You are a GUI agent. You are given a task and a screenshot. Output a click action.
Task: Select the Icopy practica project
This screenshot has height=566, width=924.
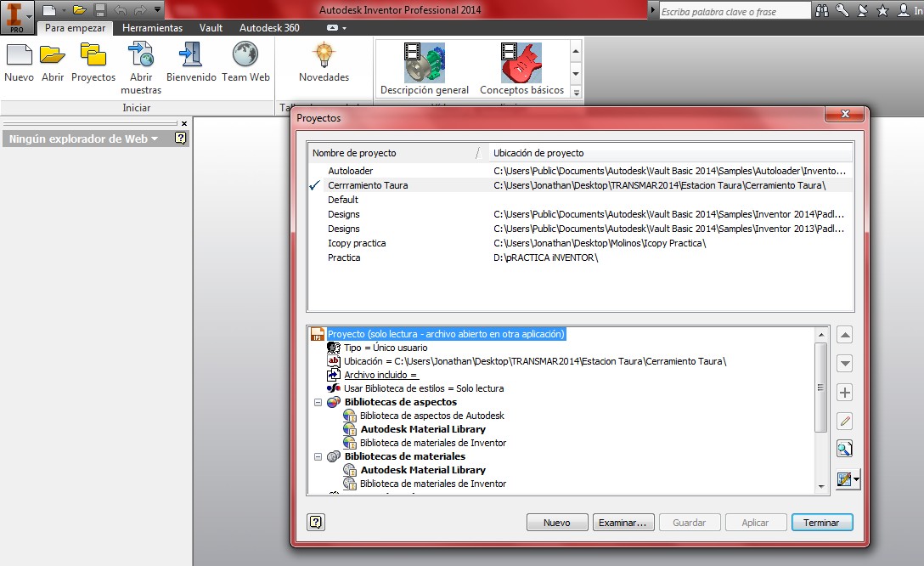tap(580, 244)
